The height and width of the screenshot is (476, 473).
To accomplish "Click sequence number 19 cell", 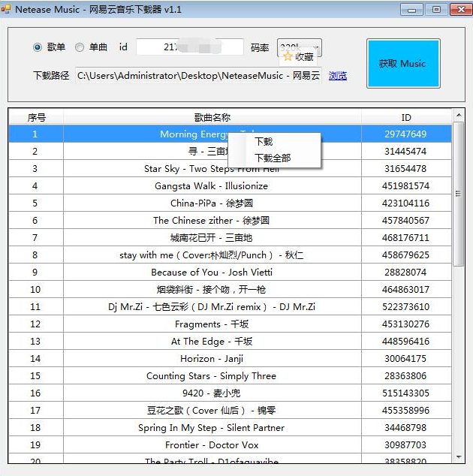I will (36, 445).
